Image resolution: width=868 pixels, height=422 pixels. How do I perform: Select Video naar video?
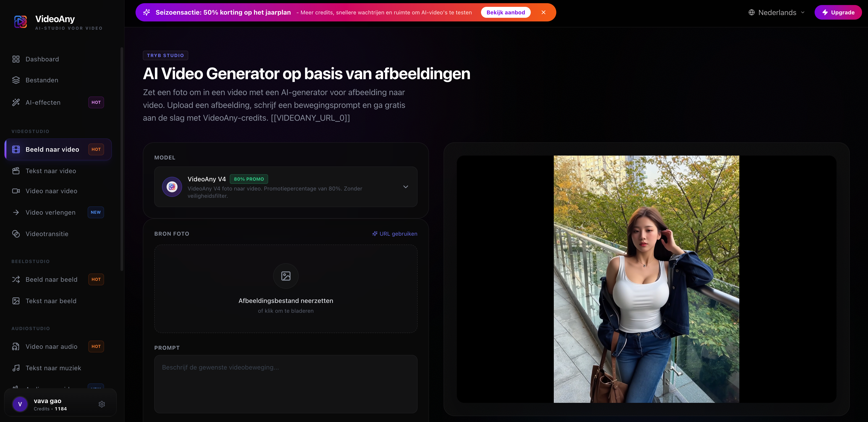click(58, 191)
